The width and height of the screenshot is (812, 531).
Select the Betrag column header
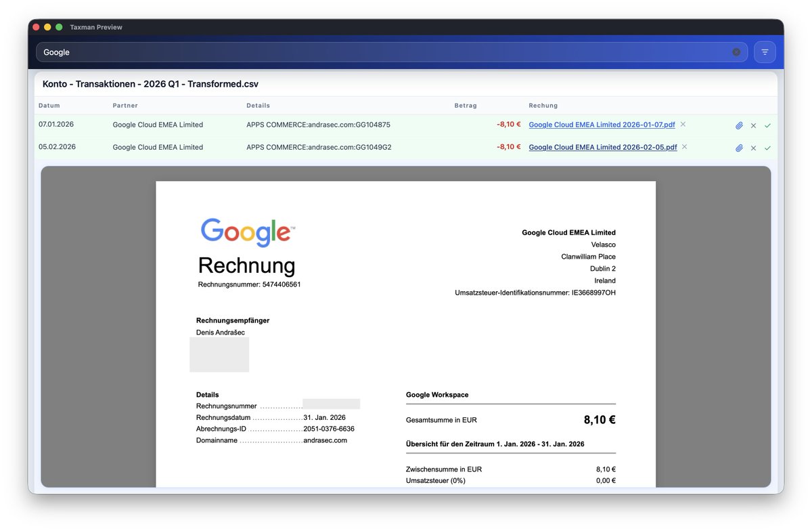pos(466,106)
